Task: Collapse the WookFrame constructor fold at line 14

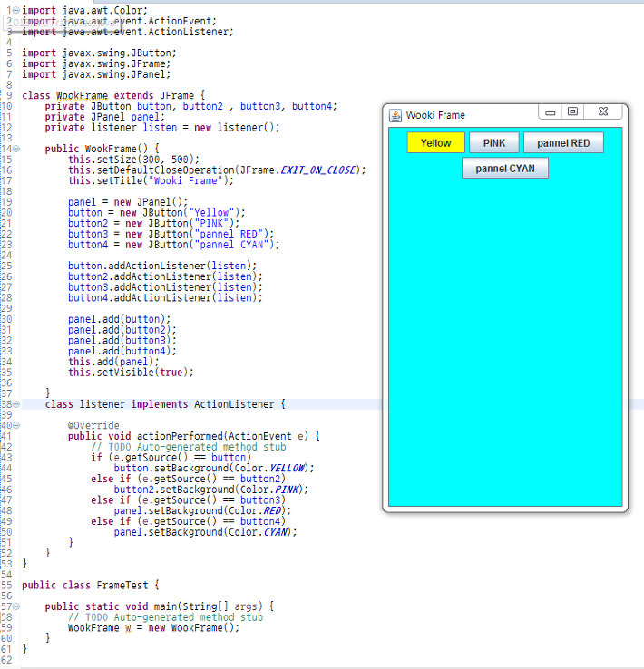Action: click(x=15, y=149)
